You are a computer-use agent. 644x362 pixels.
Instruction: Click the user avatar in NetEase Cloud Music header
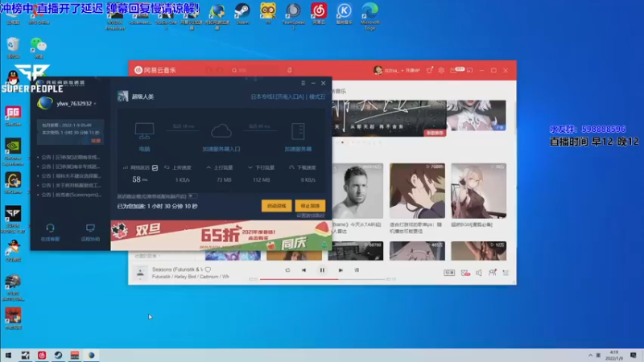click(x=378, y=70)
